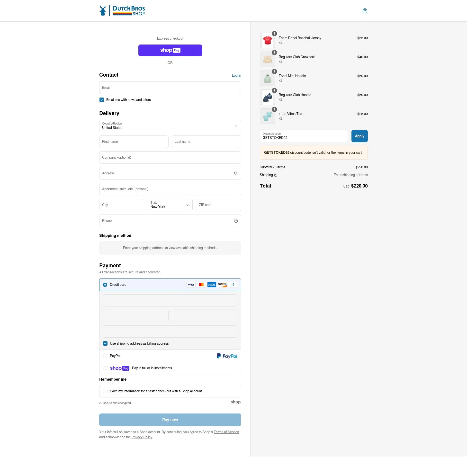Click the Log in link
Image resolution: width=467 pixels, height=476 pixels.
236,75
